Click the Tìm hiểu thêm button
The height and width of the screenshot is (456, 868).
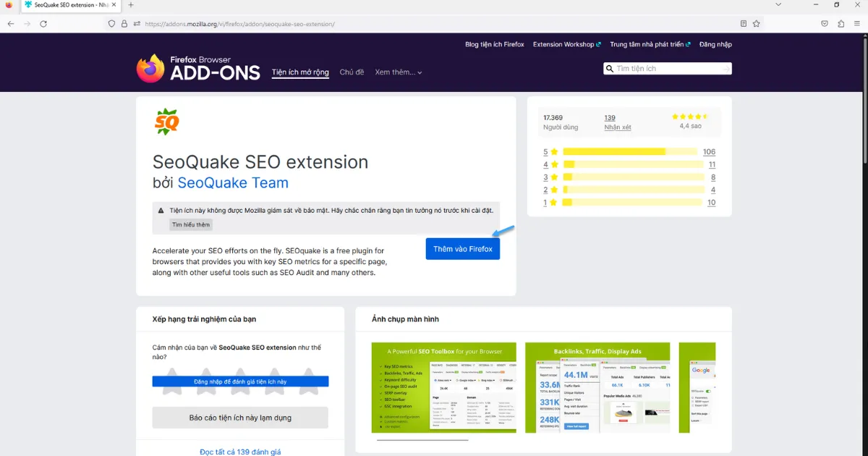(x=191, y=225)
